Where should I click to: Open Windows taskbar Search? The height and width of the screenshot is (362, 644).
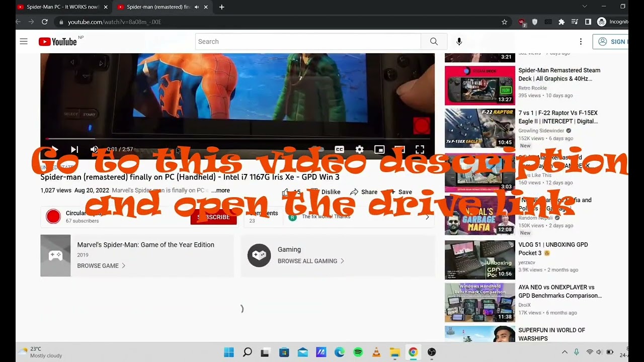[247, 352]
